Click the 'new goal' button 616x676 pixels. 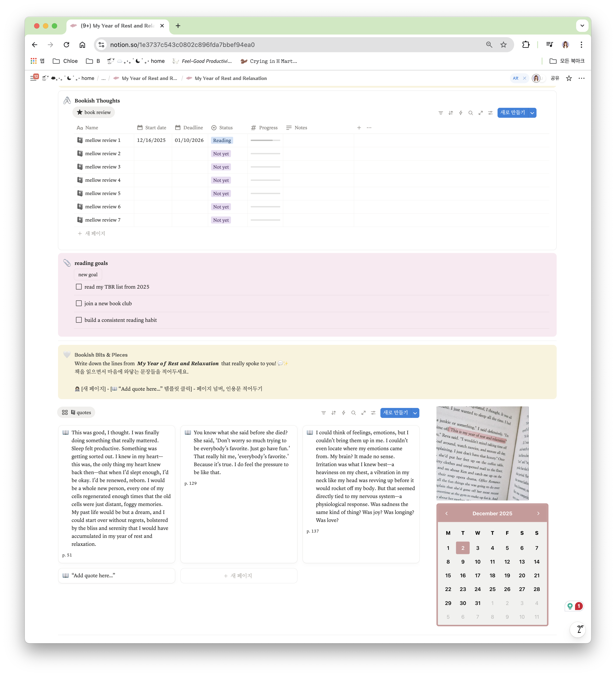[x=88, y=274]
